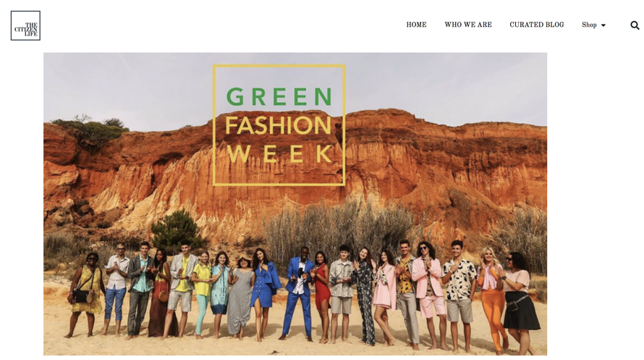This screenshot has height=360, width=644.
Task: Click the man wearing the pink suit
Action: tap(428, 295)
